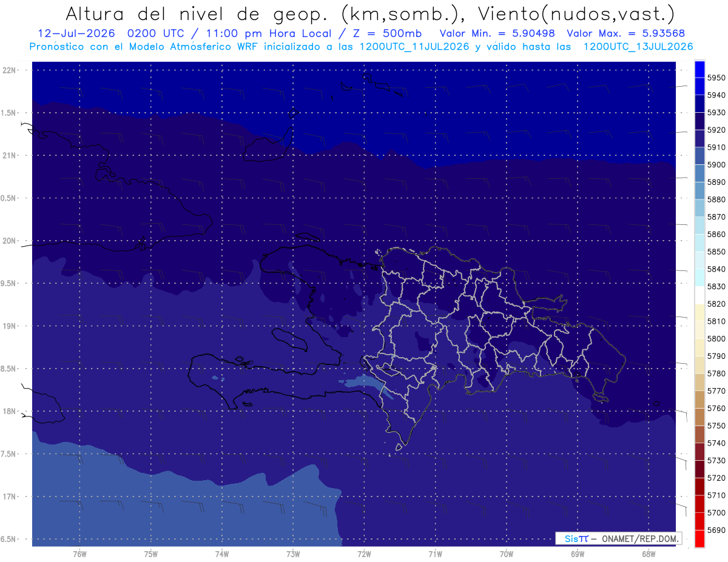This screenshot has height=562, width=728.
Task: Click the 75W longitude axis label
Action: click(151, 554)
